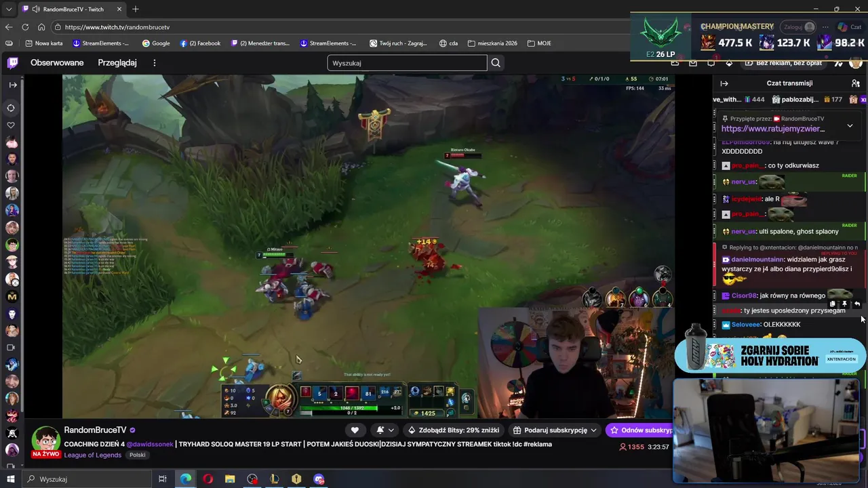The width and height of the screenshot is (868, 488).
Task: Open File Explorer from taskbar
Action: pyautogui.click(x=230, y=479)
